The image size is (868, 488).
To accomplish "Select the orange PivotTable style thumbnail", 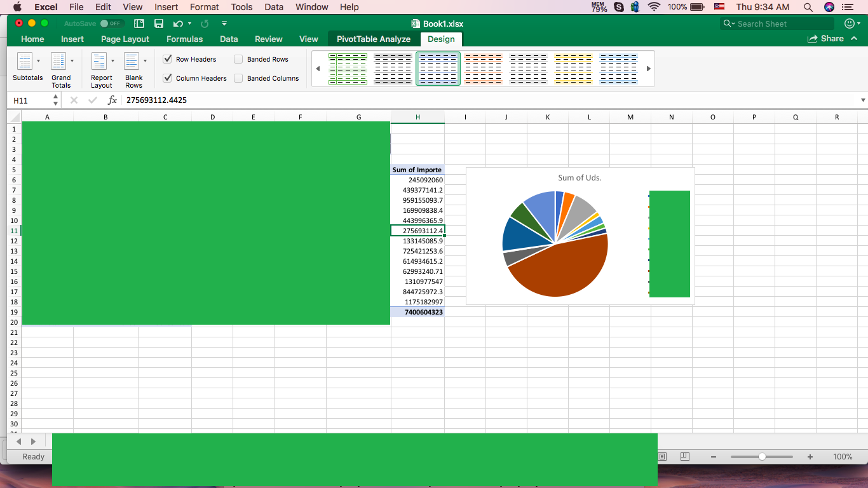I will tap(483, 69).
